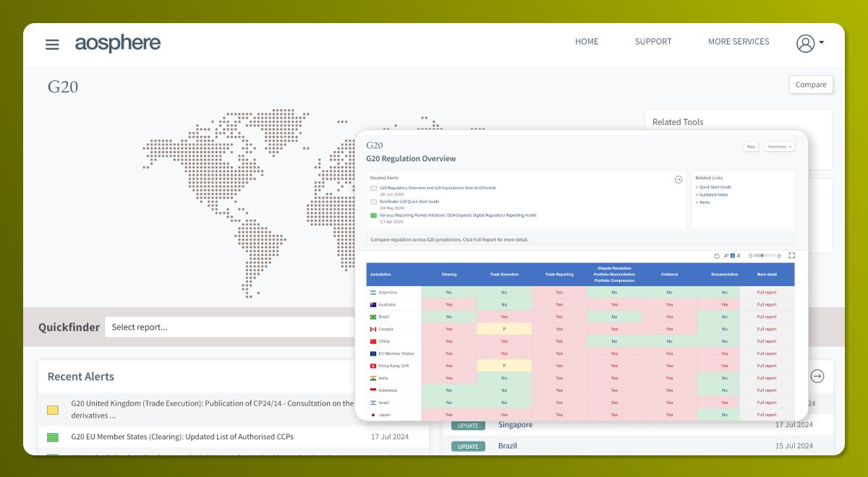
Task: Click the user account avatar icon
Action: pos(805,43)
